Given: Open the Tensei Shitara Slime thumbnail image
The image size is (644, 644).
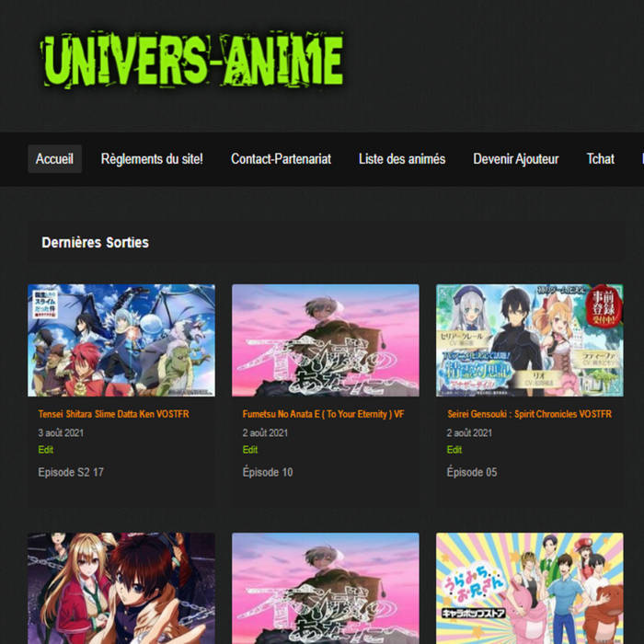Looking at the screenshot, I should tap(121, 339).
